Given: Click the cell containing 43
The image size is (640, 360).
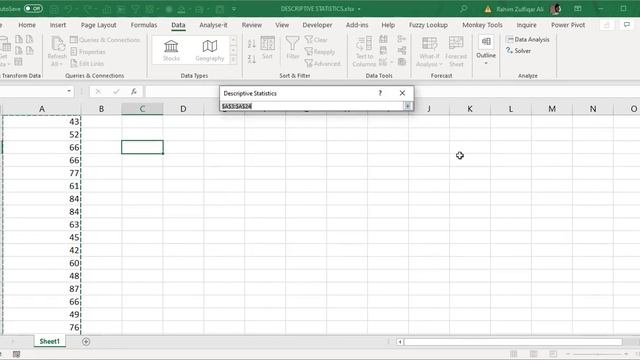Looking at the screenshot, I should coord(42,121).
